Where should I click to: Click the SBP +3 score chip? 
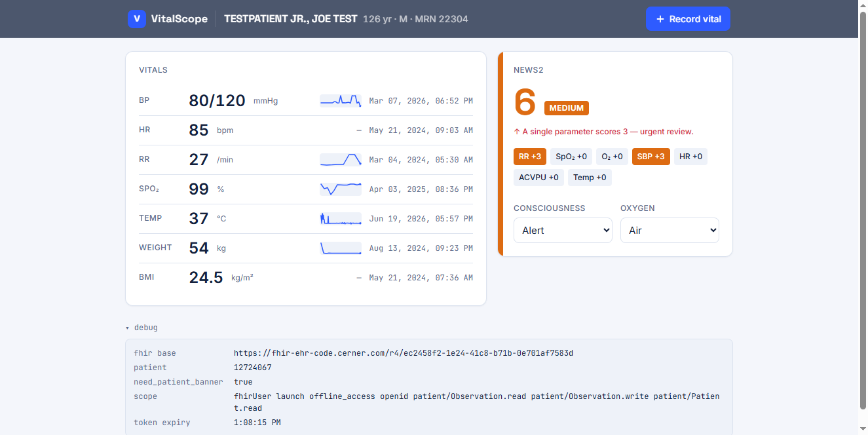coord(651,157)
